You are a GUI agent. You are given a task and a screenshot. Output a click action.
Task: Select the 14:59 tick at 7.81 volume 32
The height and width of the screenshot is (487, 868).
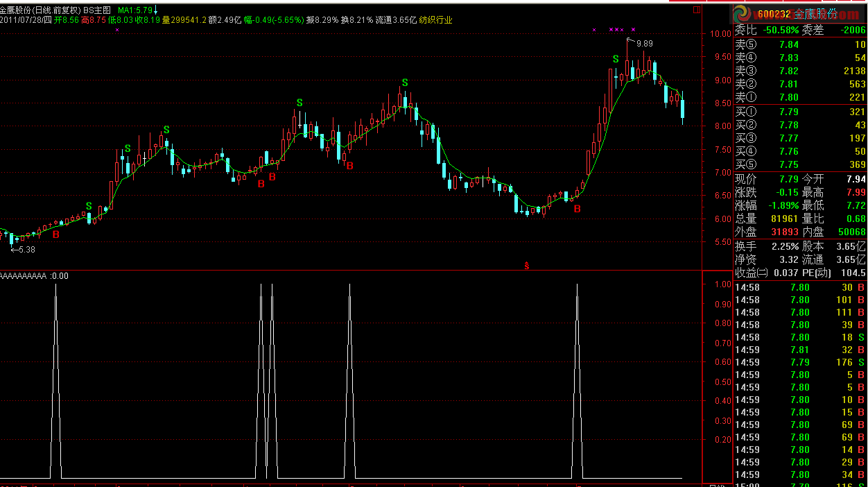coord(801,350)
